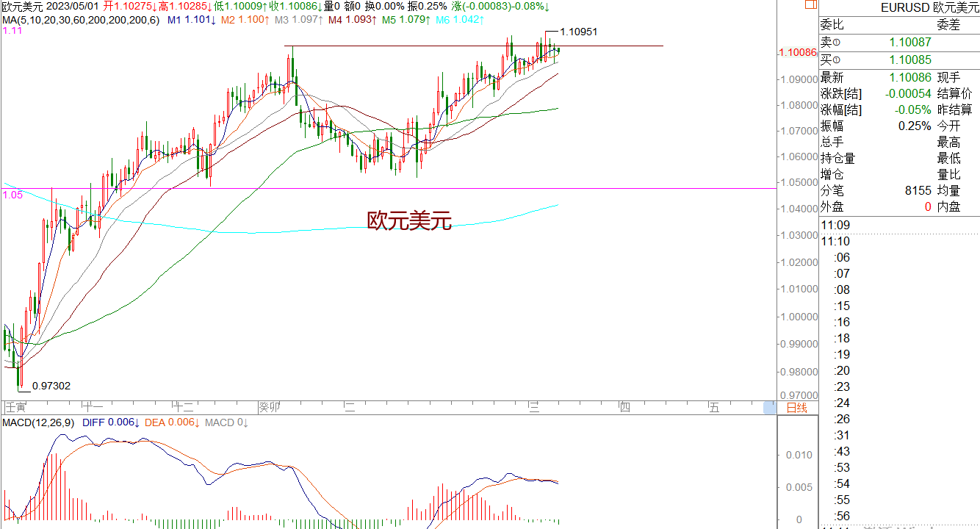The image size is (980, 529).
Task: Select the M6 1.042 moving average value
Action: click(x=460, y=20)
